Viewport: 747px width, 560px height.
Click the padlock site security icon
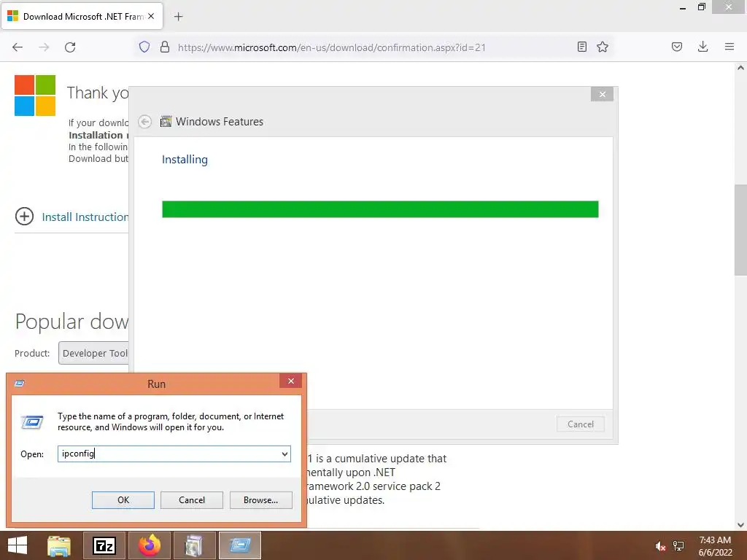tap(165, 47)
